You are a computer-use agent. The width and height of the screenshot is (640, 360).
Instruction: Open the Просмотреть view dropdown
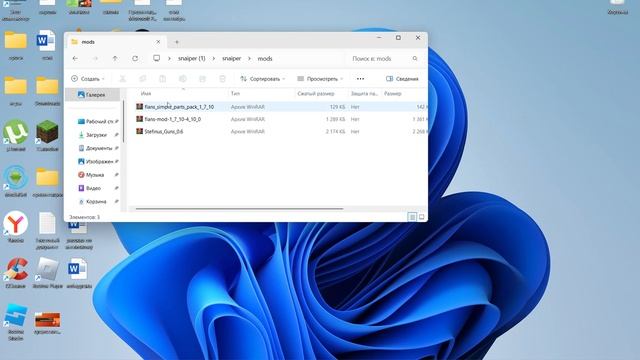click(320, 79)
